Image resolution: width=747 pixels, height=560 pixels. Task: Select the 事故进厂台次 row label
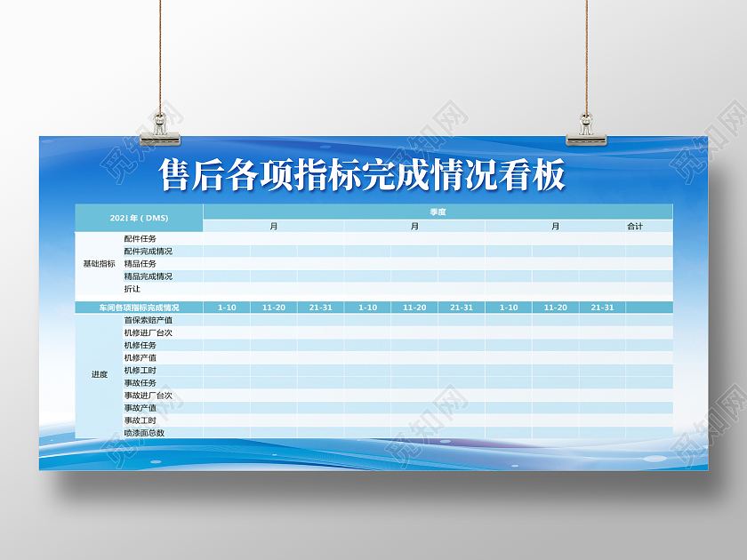click(148, 395)
